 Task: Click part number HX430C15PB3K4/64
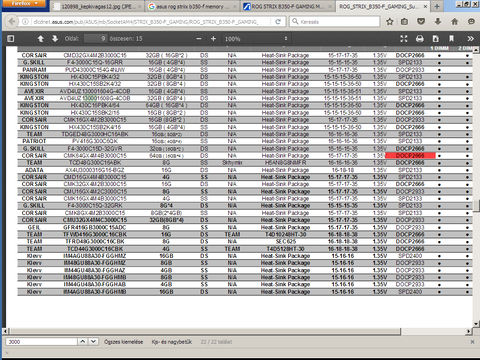click(95, 105)
